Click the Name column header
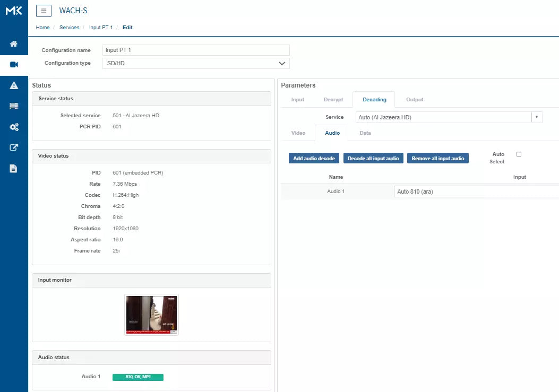 tap(336, 177)
